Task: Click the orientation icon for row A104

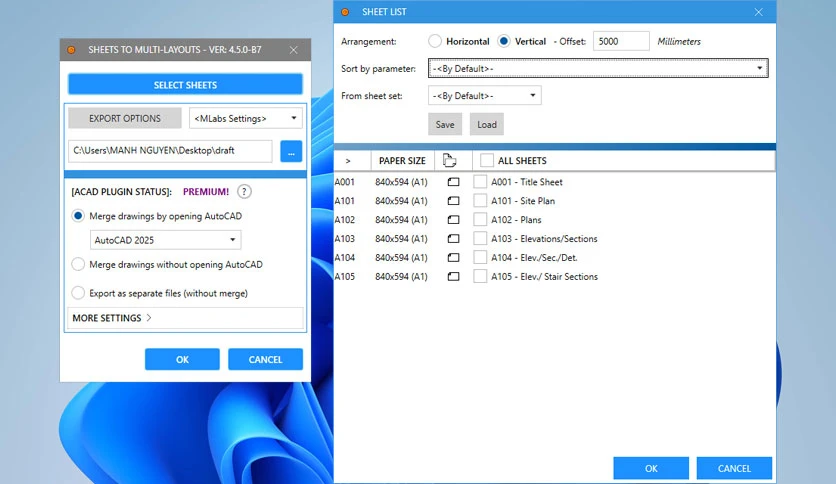Action: [x=453, y=257]
